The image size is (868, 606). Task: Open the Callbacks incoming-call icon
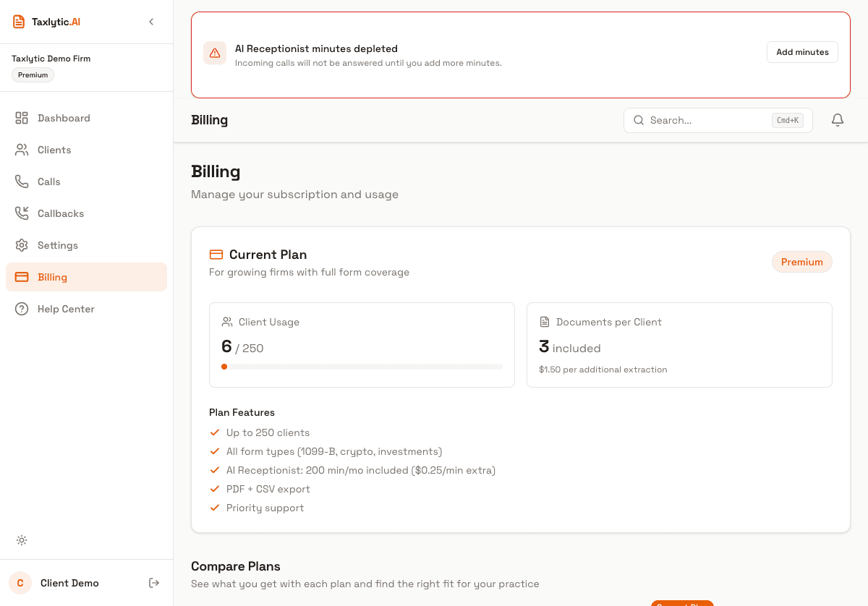pyautogui.click(x=22, y=213)
